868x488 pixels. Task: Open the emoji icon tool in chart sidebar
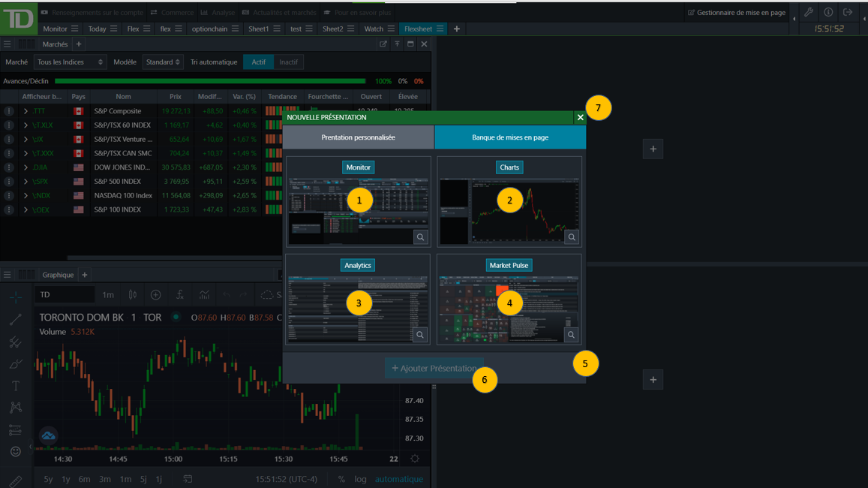15,451
